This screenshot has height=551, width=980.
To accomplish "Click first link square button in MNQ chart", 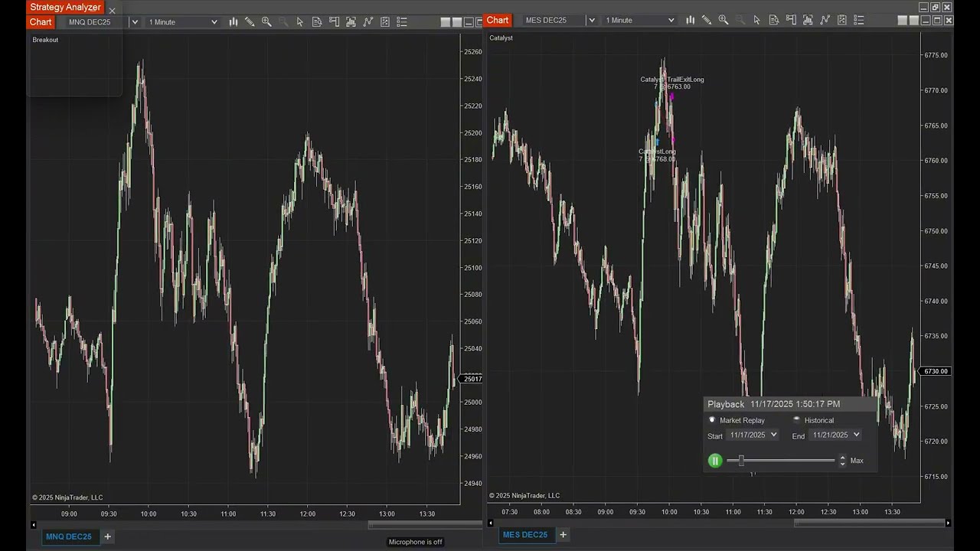I will 446,22.
